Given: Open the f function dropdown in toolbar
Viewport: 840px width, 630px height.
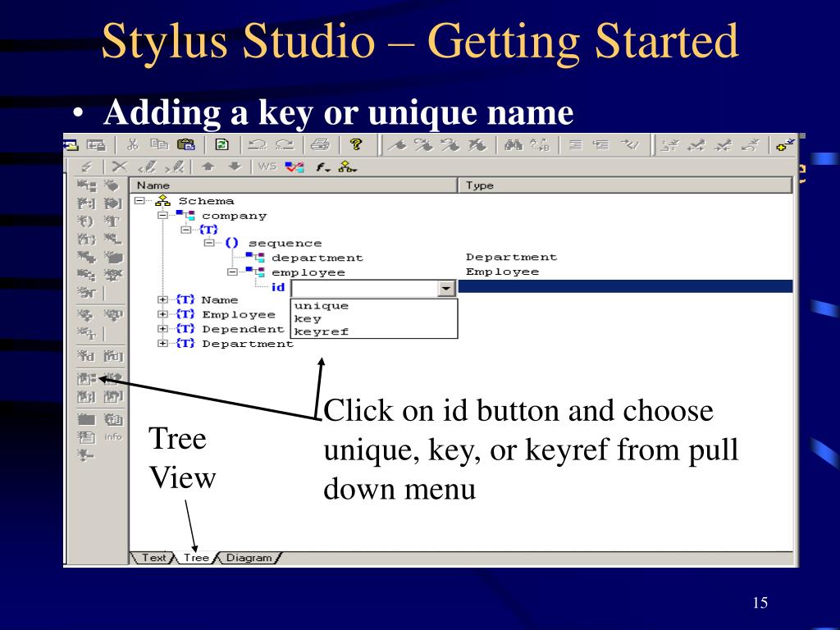Looking at the screenshot, I should tap(322, 167).
